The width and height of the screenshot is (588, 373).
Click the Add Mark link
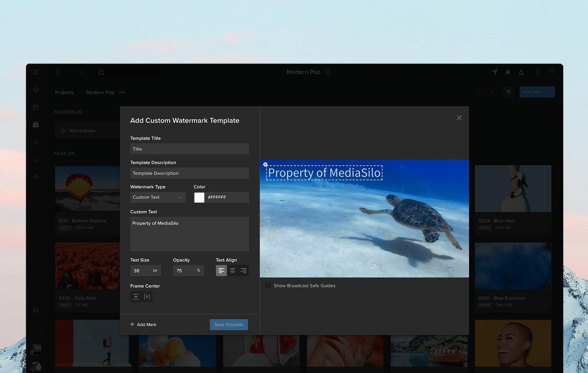(147, 325)
